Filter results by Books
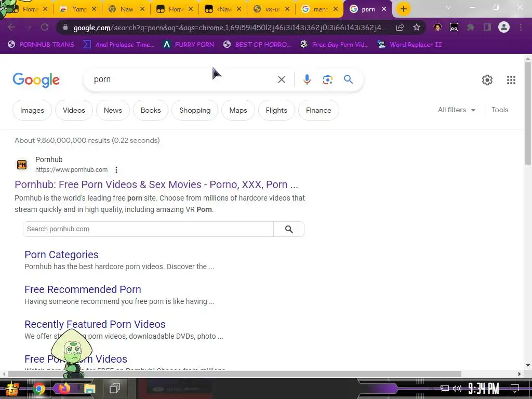This screenshot has width=532, height=399. coord(151,110)
